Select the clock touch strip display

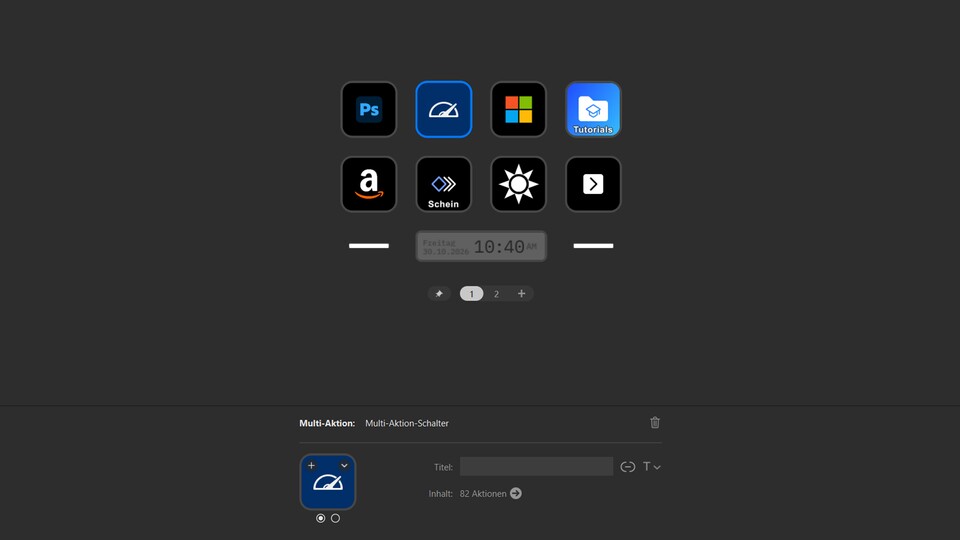coord(481,246)
